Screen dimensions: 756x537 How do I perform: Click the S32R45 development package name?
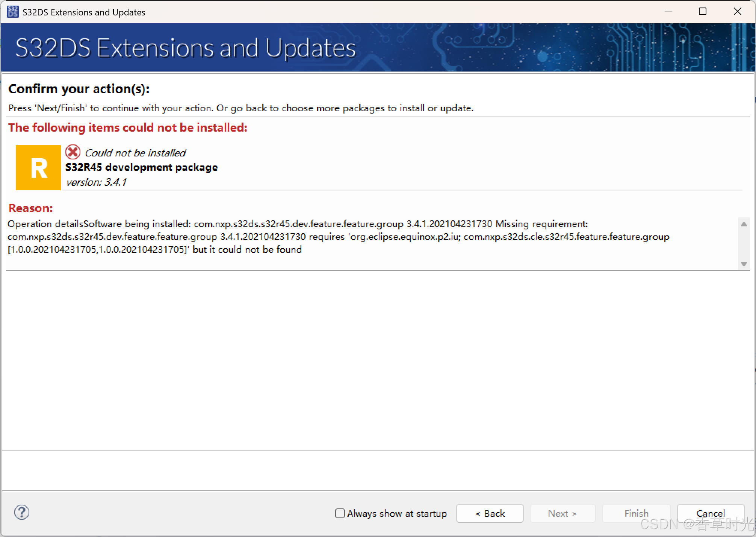142,167
